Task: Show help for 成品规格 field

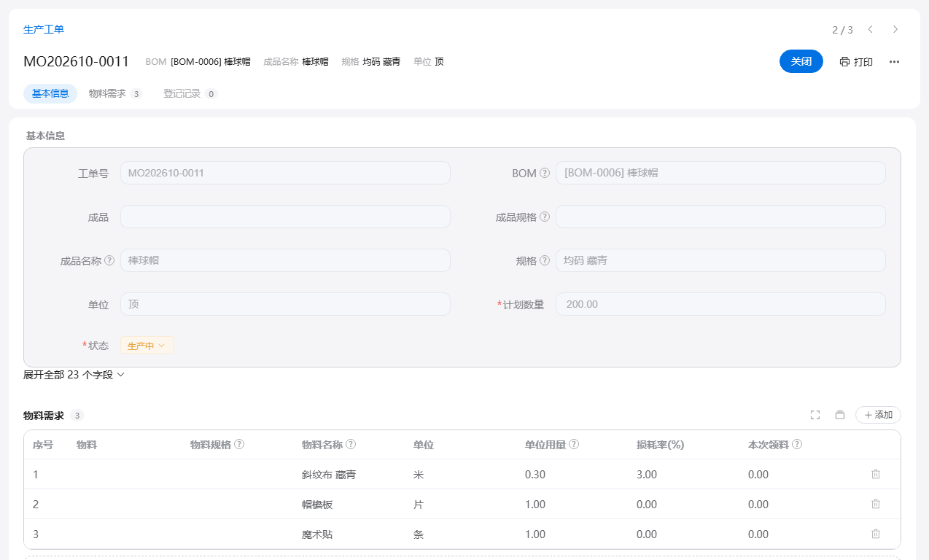Action: pyautogui.click(x=544, y=217)
